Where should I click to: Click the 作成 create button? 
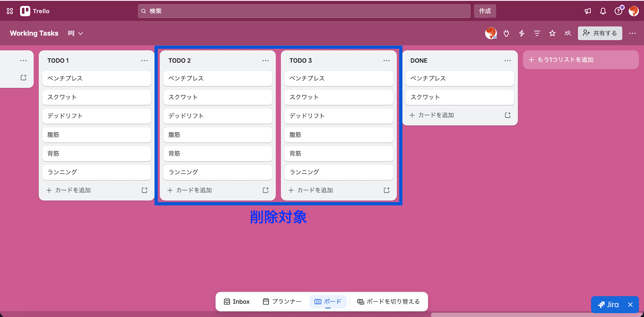(x=485, y=11)
